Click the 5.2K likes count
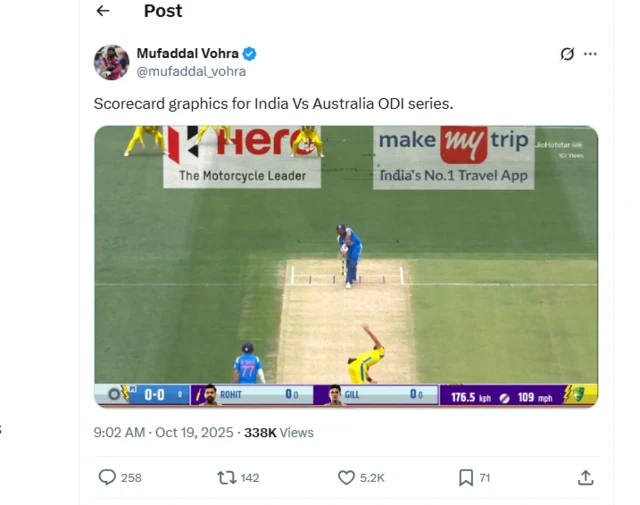The width and height of the screenshot is (640, 505). [372, 478]
